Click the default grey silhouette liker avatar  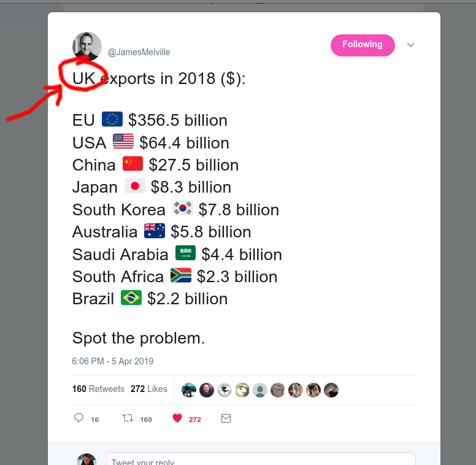[260, 390]
